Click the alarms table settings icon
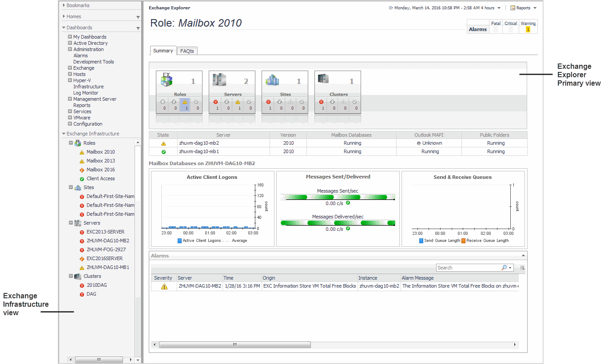Viewport: 604px width, 364px height. pyautogui.click(x=522, y=268)
